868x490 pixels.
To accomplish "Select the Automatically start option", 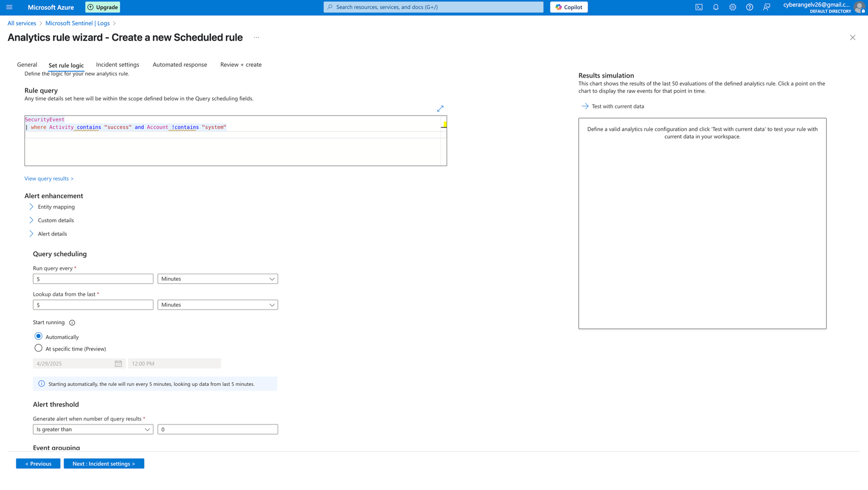I will [38, 336].
